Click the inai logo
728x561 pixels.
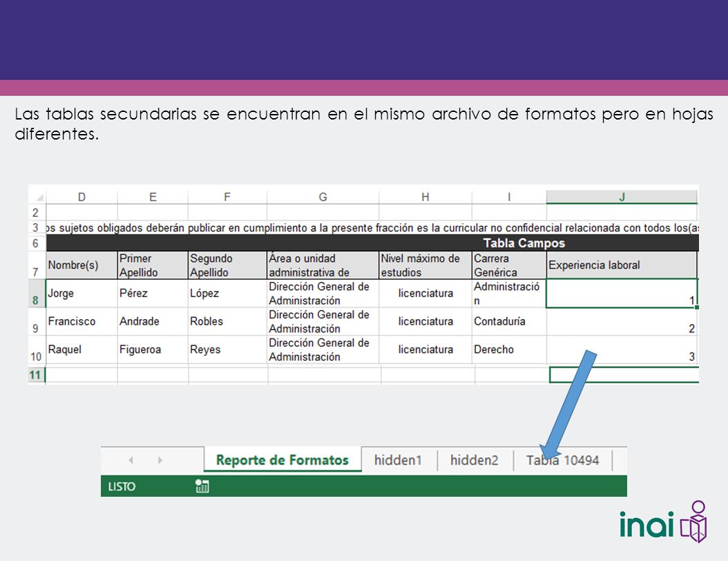point(663,522)
